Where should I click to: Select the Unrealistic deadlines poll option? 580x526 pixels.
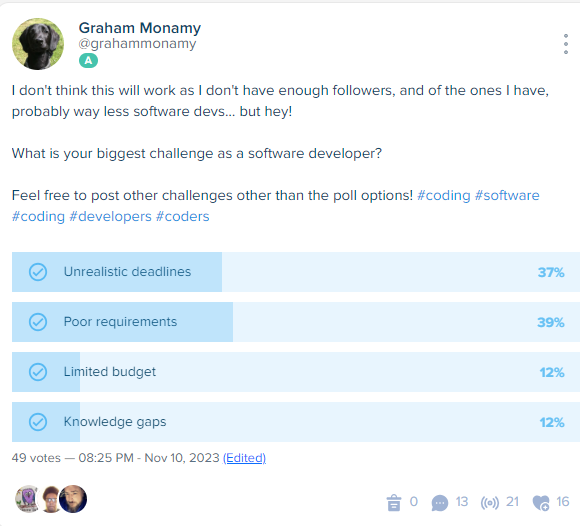coord(296,272)
